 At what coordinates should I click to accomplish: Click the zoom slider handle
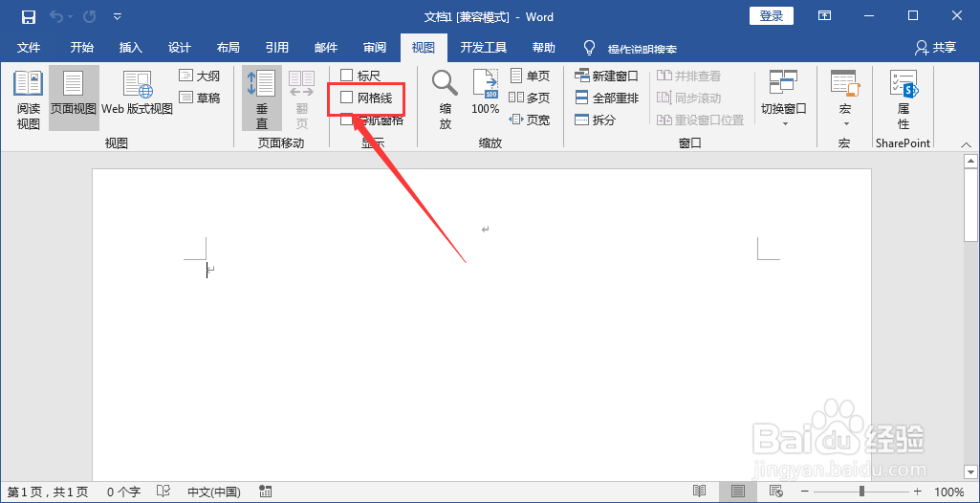point(861,492)
